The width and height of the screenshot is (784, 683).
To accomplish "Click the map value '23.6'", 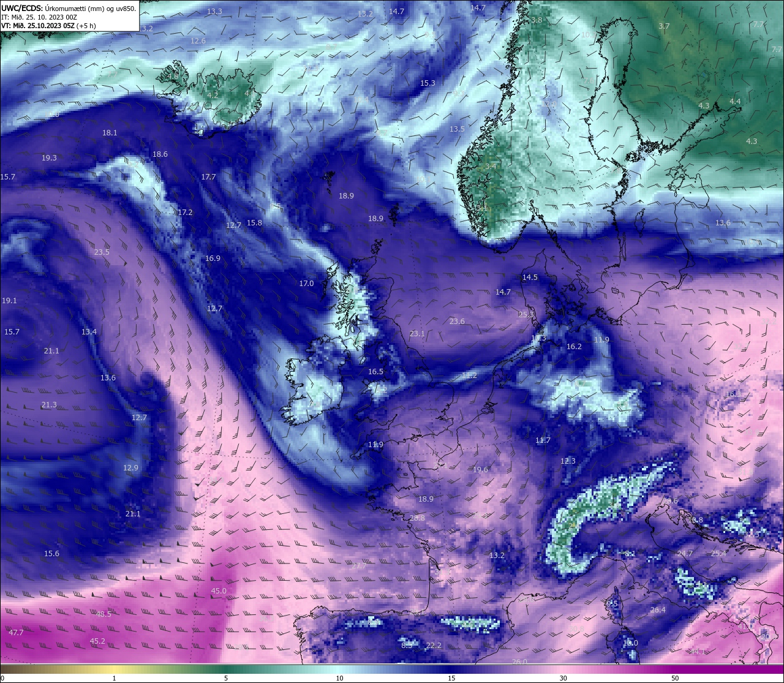I will point(457,322).
